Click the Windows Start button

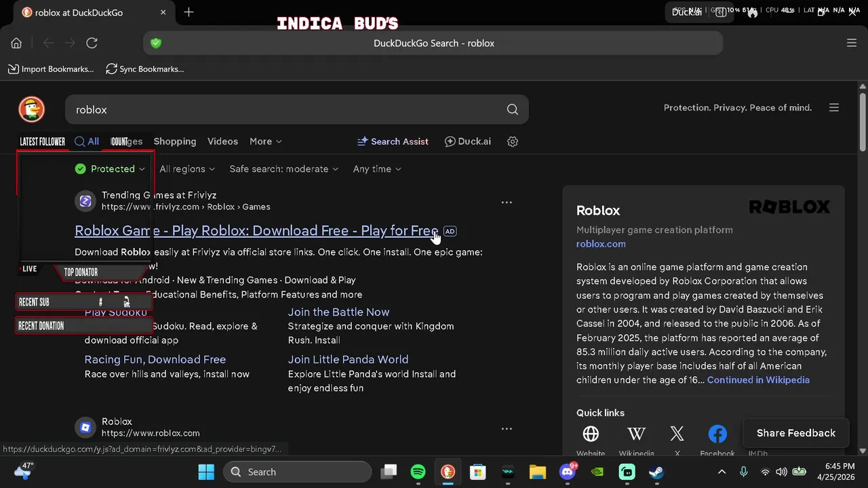coord(206,472)
